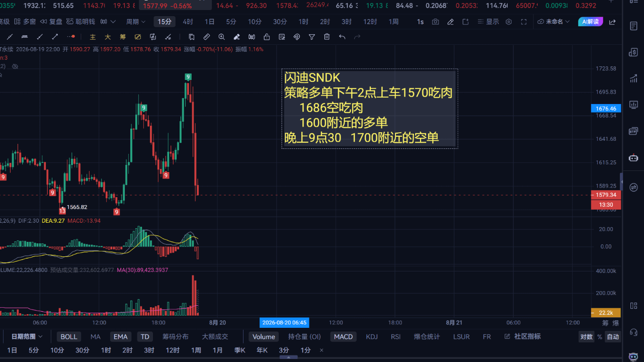Click the undo arrow icon

tap(342, 37)
